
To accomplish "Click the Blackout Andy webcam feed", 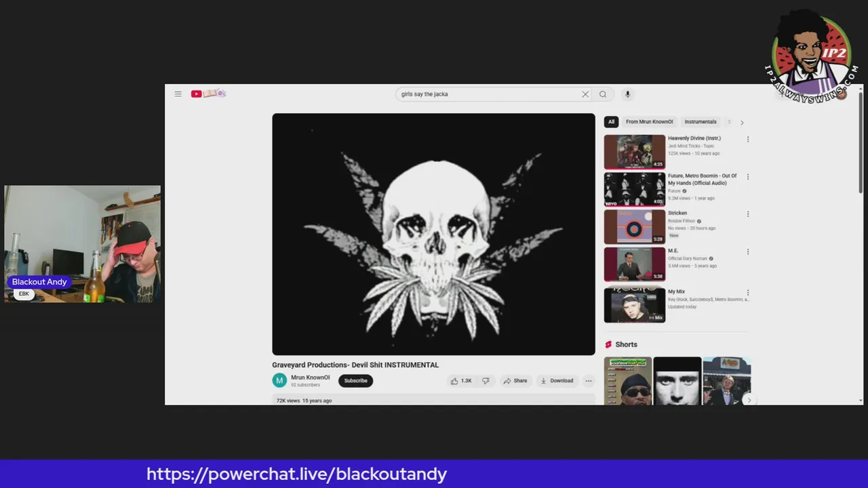I will pyautogui.click(x=82, y=244).
